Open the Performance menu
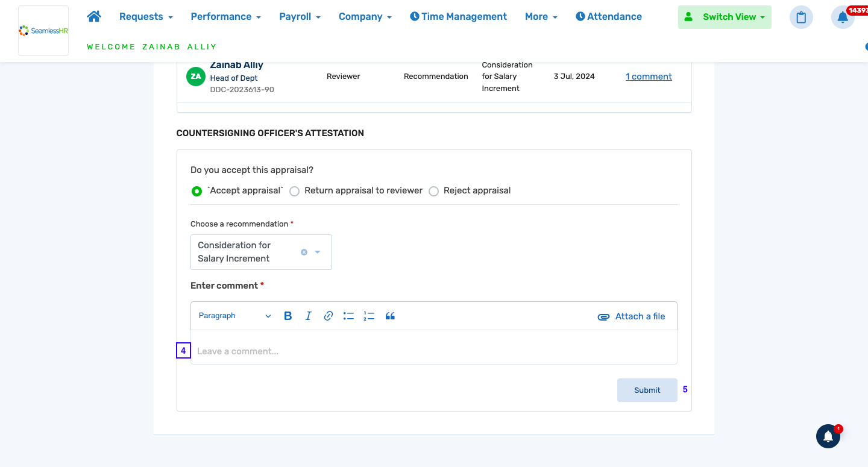868x467 pixels. pos(225,16)
